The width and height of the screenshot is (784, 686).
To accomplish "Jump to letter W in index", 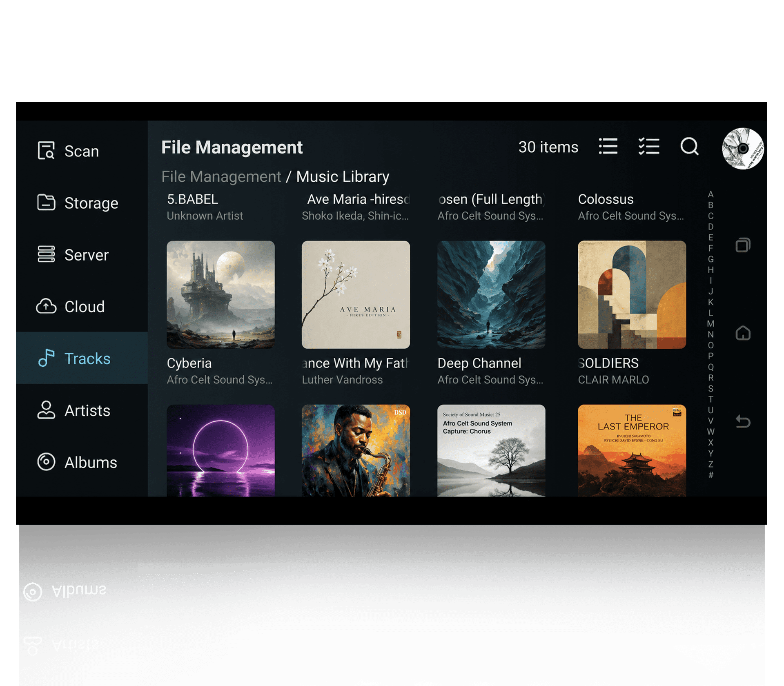I will [x=710, y=431].
